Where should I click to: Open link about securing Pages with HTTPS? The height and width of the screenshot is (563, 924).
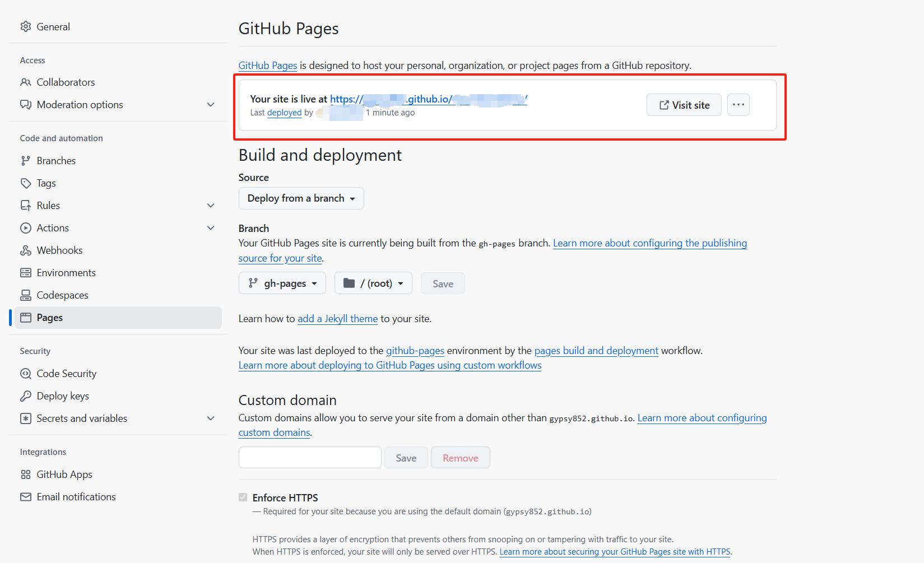coord(615,552)
